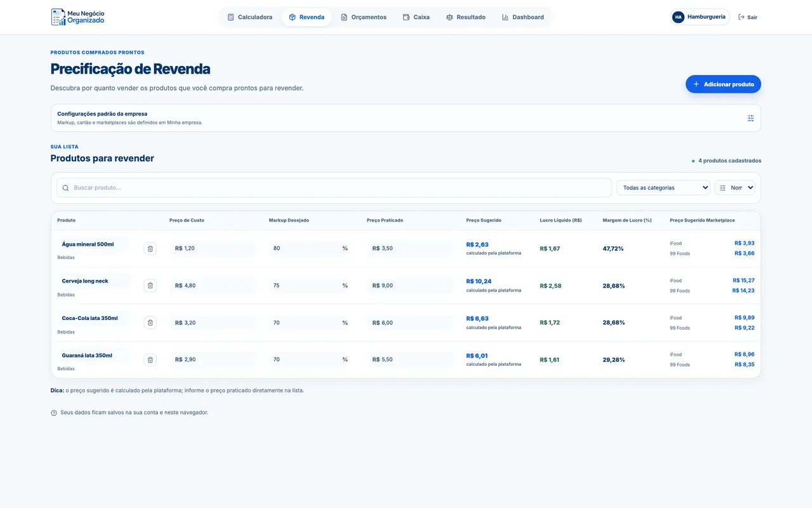Log out using the Sair link
812x508 pixels.
tap(748, 17)
